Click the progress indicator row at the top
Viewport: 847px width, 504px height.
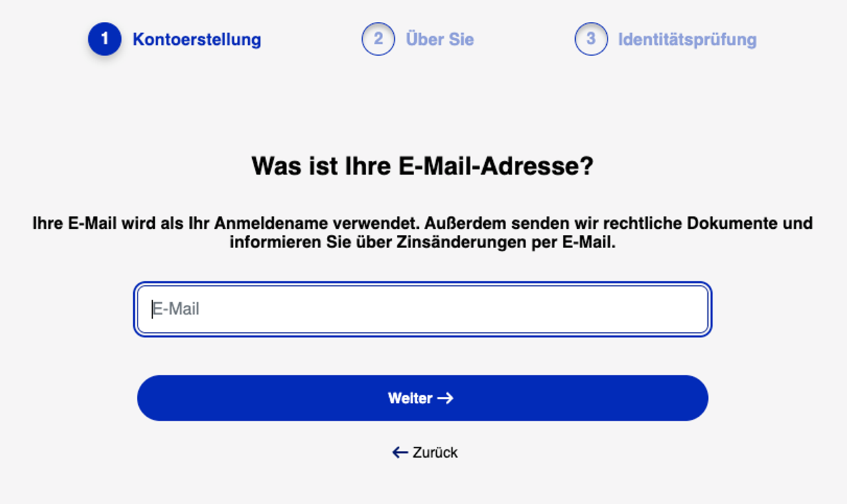click(423, 39)
